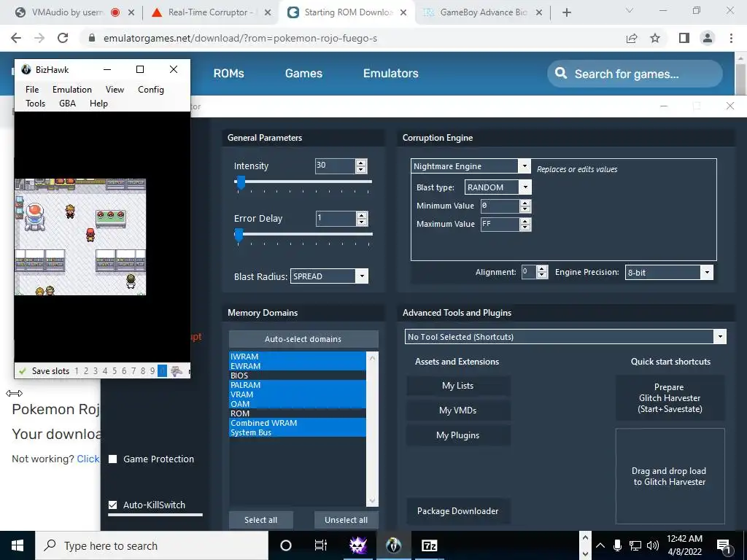Toggle IWRAM memory domain selection

(x=298, y=357)
